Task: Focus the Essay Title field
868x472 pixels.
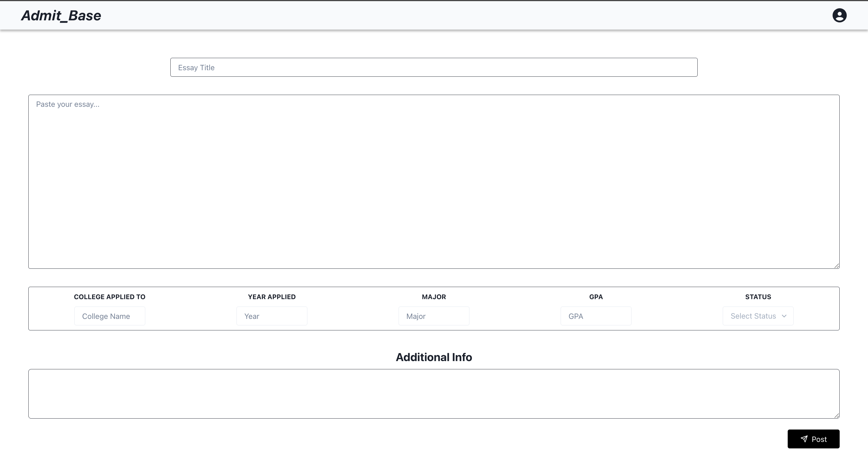Action: pyautogui.click(x=434, y=67)
